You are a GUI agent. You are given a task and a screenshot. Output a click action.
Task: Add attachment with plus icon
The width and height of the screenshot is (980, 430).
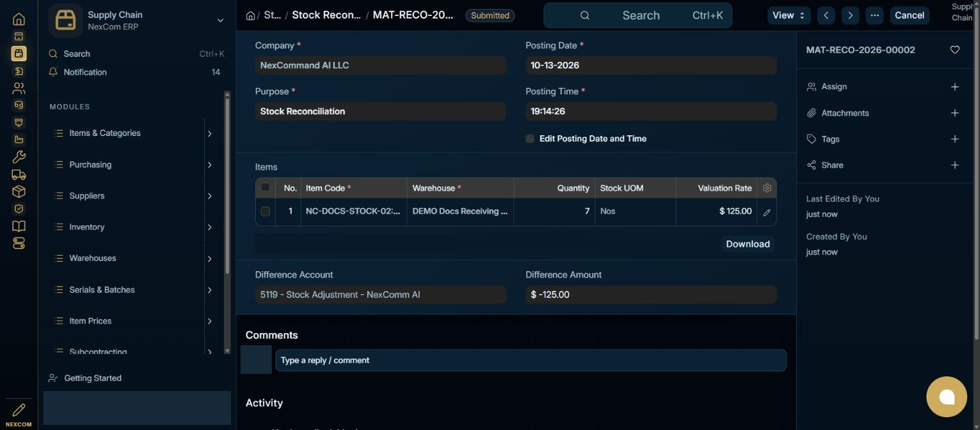click(954, 113)
